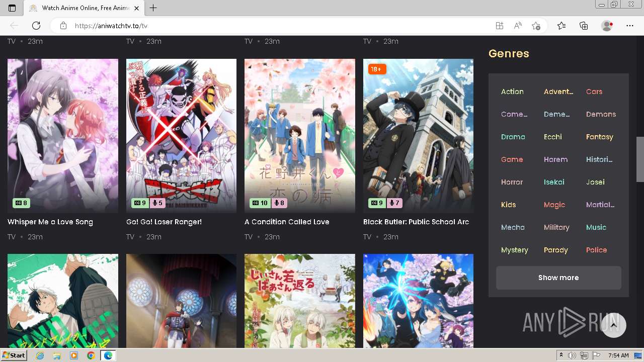This screenshot has height=362, width=644.
Task: Launch Internet Explorer from taskbar
Action: pos(40,355)
